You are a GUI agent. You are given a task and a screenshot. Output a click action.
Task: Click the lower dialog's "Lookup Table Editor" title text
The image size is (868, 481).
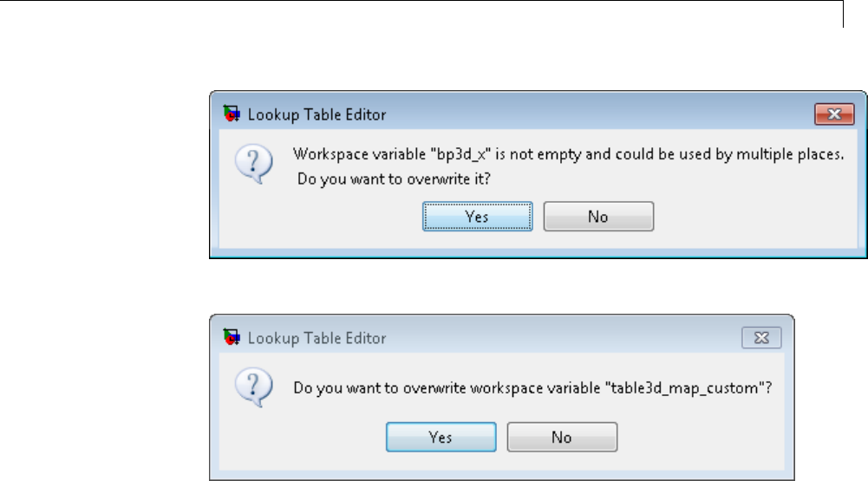point(317,337)
